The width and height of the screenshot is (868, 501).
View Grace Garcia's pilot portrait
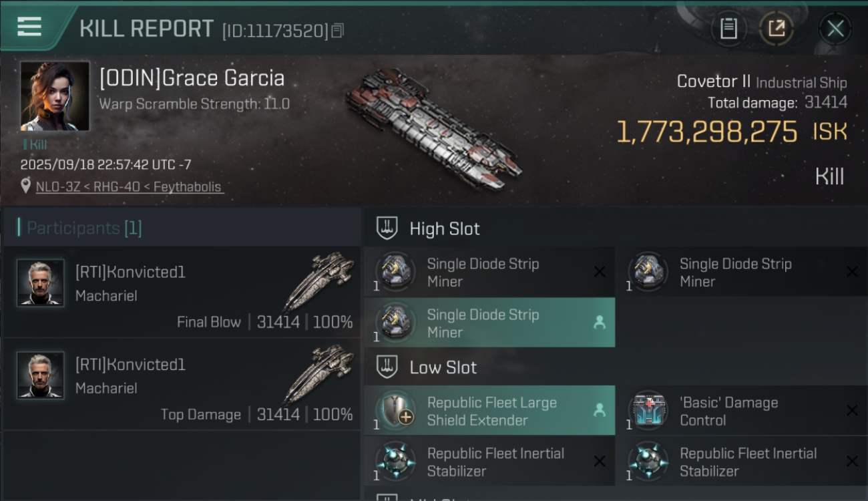point(55,96)
